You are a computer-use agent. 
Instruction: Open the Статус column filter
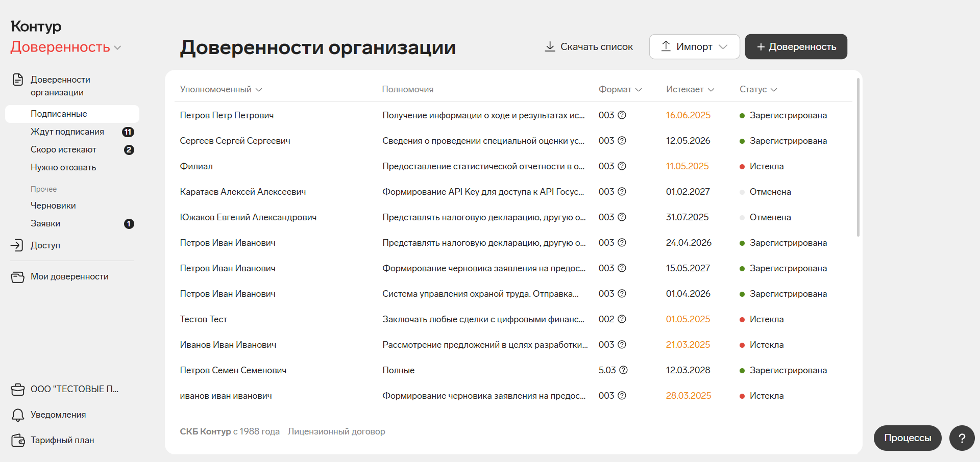[758, 89]
